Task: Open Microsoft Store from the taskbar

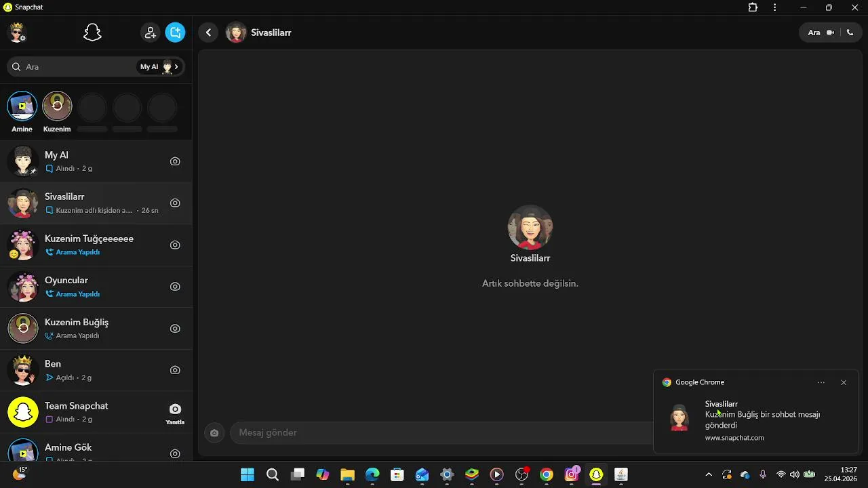Action: coord(397,474)
